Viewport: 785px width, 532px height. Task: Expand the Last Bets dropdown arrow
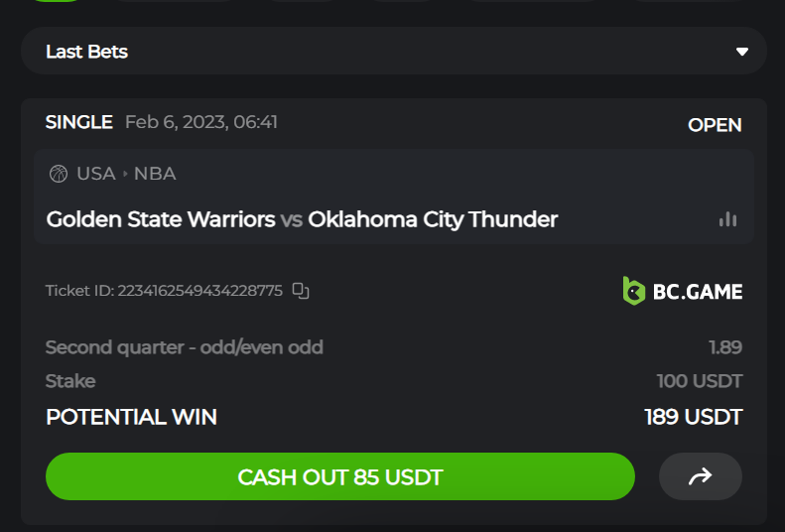(742, 52)
